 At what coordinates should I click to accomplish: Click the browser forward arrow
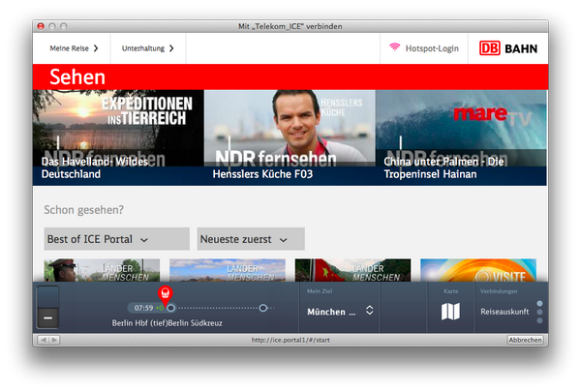54,340
